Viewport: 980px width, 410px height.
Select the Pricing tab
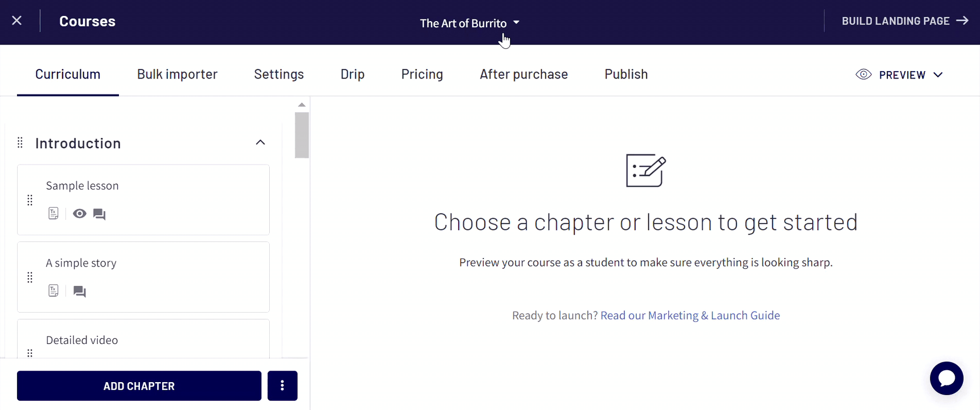[422, 74]
